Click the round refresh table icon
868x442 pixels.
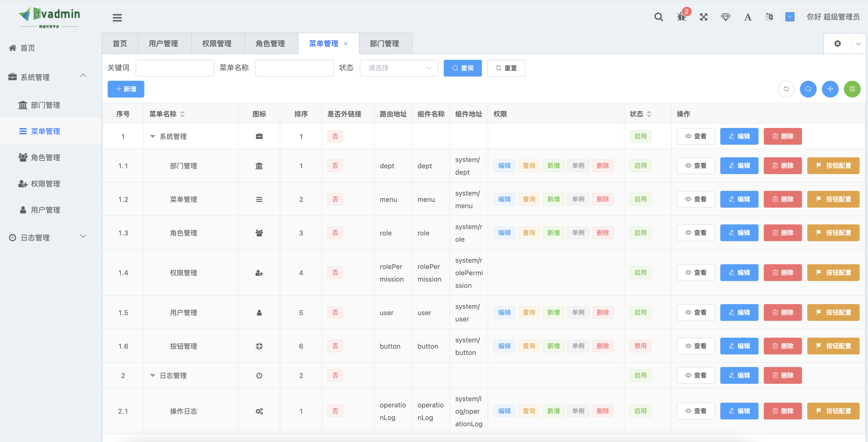click(x=786, y=89)
